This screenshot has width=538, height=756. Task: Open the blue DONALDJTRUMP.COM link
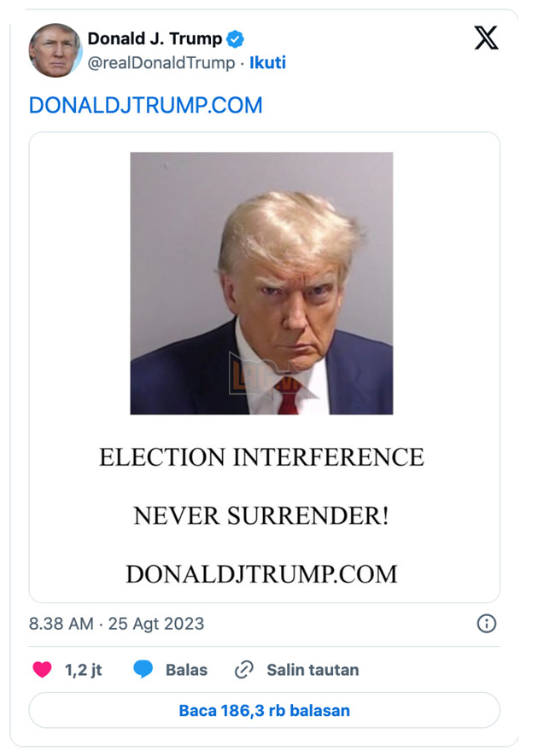[x=145, y=105]
